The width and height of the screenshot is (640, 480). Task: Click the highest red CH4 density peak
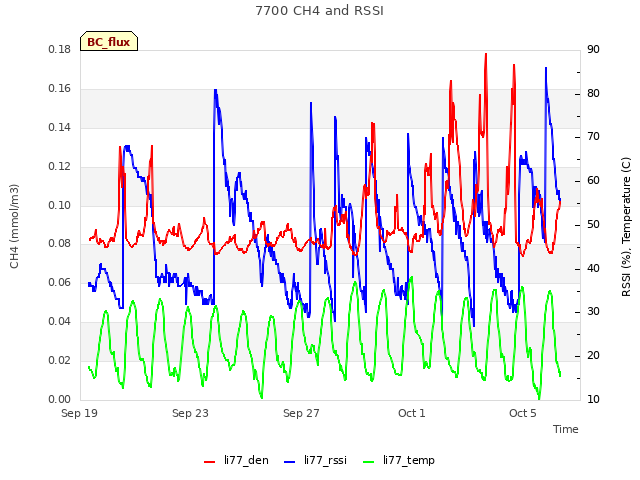[486, 54]
